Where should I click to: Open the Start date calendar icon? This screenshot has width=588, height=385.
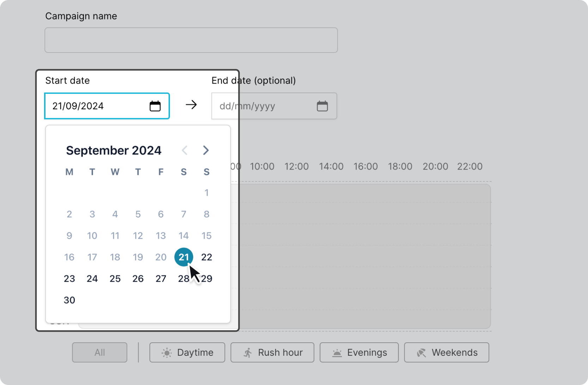click(x=155, y=106)
